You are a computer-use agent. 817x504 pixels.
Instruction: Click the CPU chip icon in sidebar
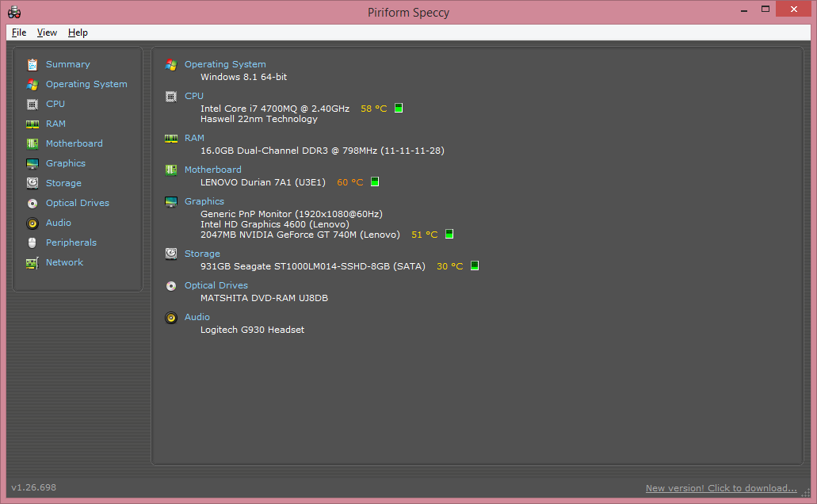[x=32, y=105]
